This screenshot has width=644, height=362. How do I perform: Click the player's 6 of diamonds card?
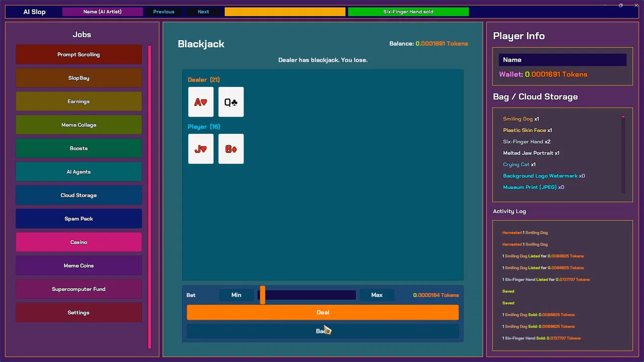pyautogui.click(x=231, y=149)
